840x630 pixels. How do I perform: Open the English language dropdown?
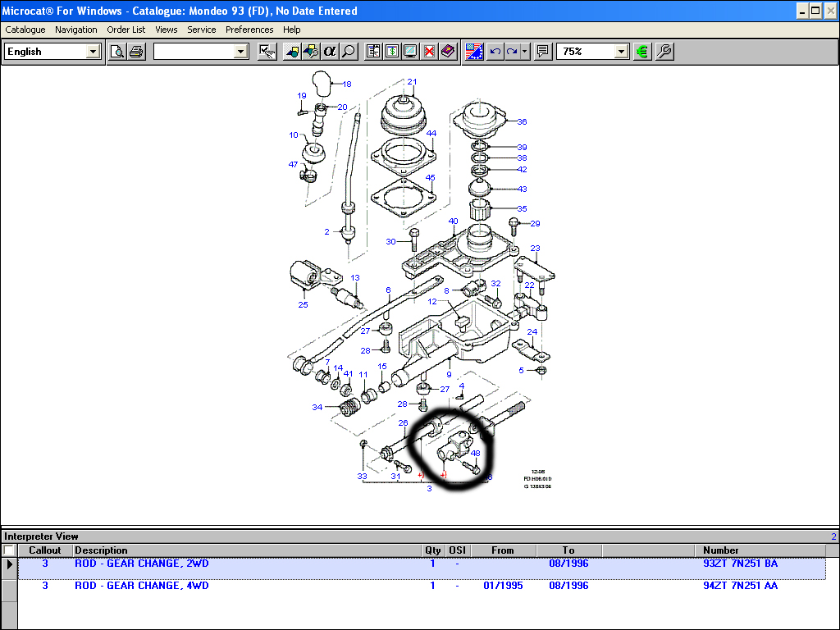click(93, 52)
